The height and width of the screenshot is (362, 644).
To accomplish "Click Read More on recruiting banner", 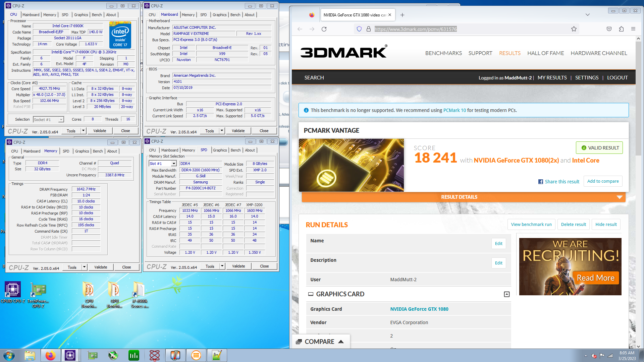I will click(x=595, y=278).
